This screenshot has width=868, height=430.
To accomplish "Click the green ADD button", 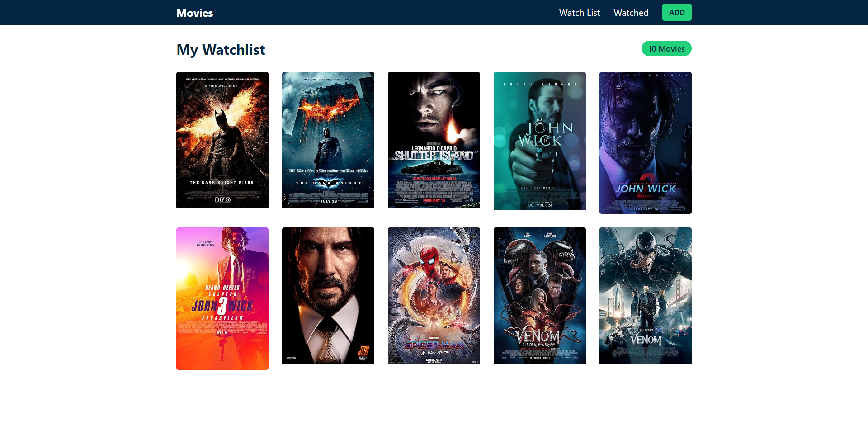I will [x=677, y=12].
